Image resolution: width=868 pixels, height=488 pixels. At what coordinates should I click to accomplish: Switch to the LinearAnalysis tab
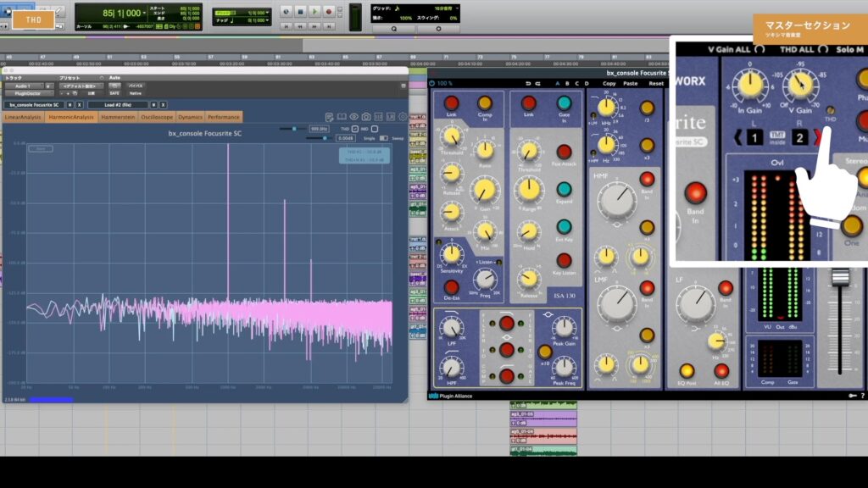(x=23, y=117)
